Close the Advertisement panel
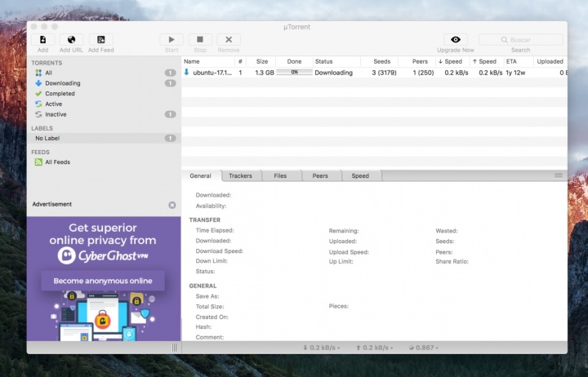This screenshot has height=377, width=588. click(172, 205)
